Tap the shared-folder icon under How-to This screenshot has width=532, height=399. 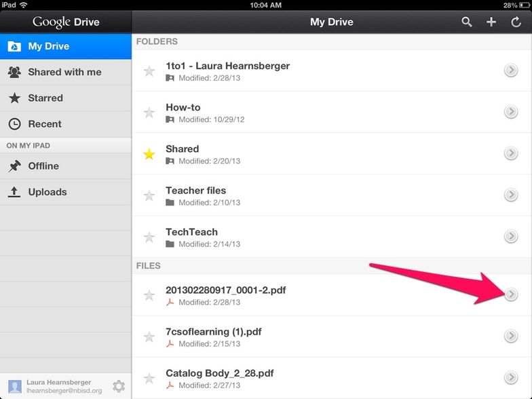tap(170, 119)
